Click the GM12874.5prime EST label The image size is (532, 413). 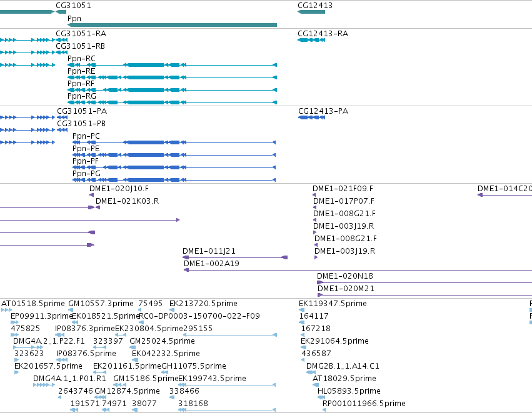[128, 392]
